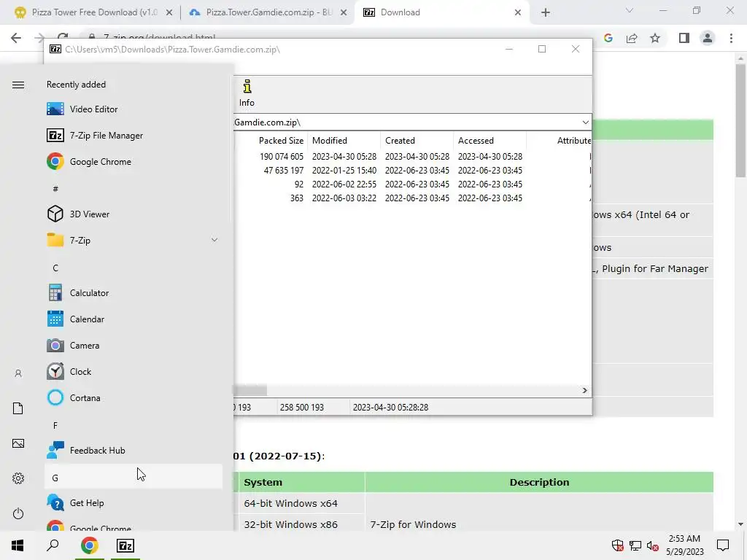Open 3D Viewer app
Image resolution: width=747 pixels, height=560 pixels.
point(133,214)
